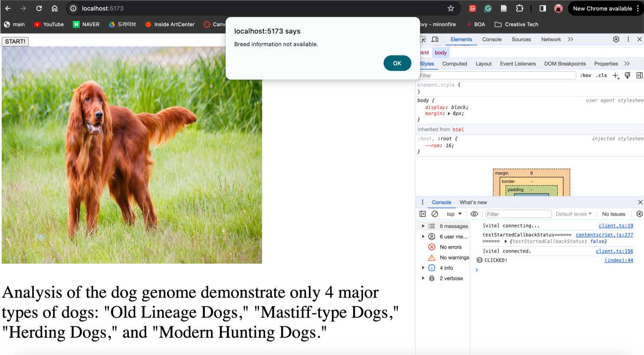The height and width of the screenshot is (355, 644).
Task: Click the clear console icon
Action: [x=434, y=214]
